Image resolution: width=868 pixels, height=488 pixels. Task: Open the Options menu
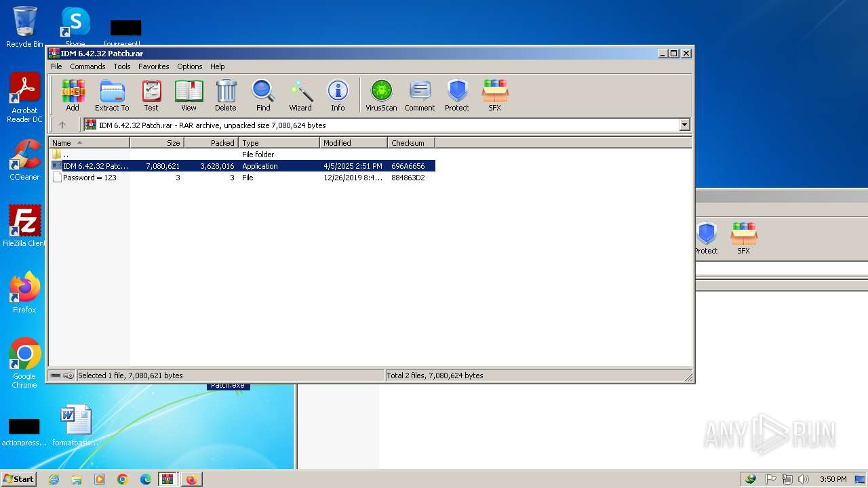(190, 66)
